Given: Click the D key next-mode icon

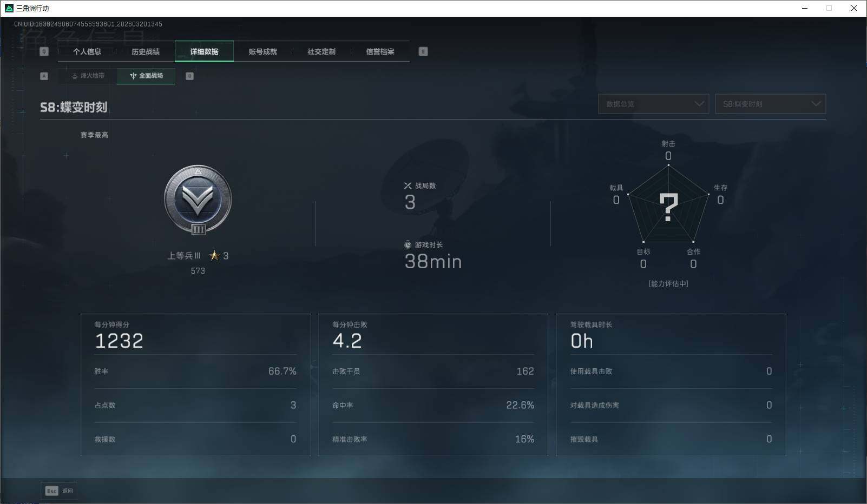Looking at the screenshot, I should [189, 76].
